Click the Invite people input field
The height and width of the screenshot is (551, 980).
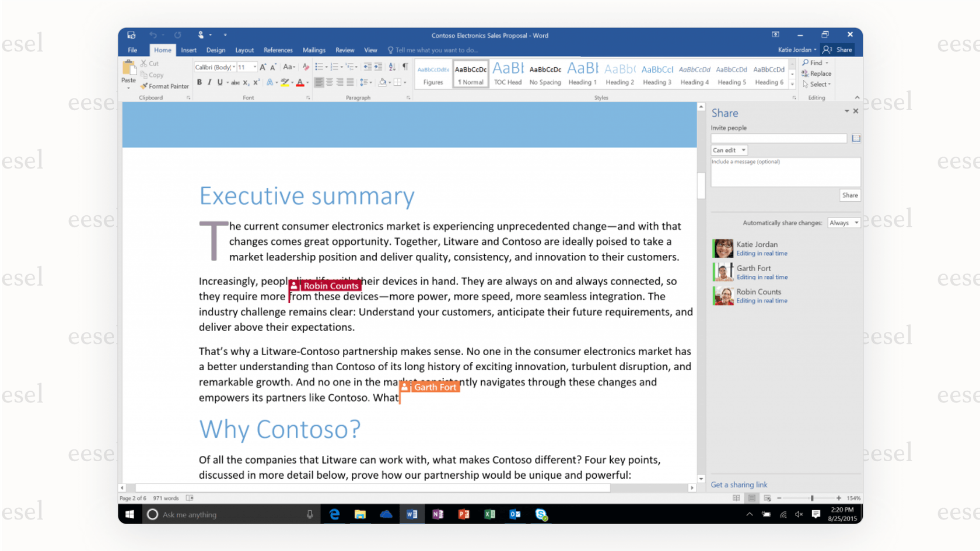[778, 138]
